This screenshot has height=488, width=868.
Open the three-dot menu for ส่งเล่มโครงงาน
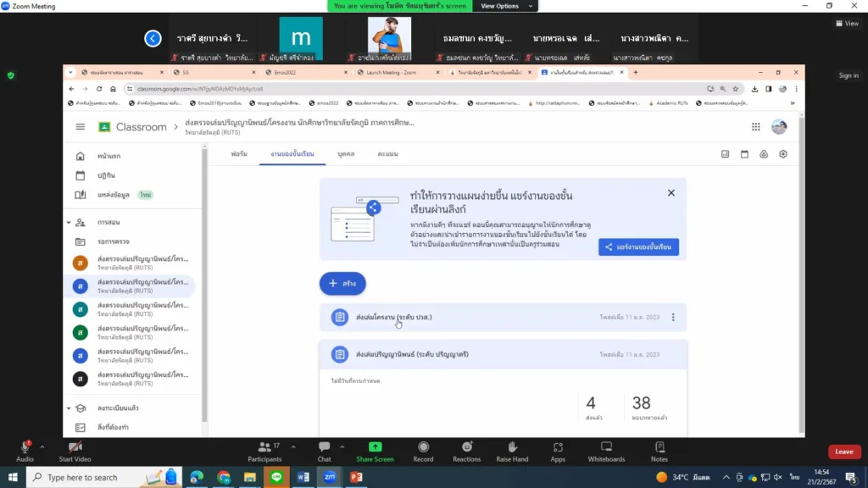673,317
